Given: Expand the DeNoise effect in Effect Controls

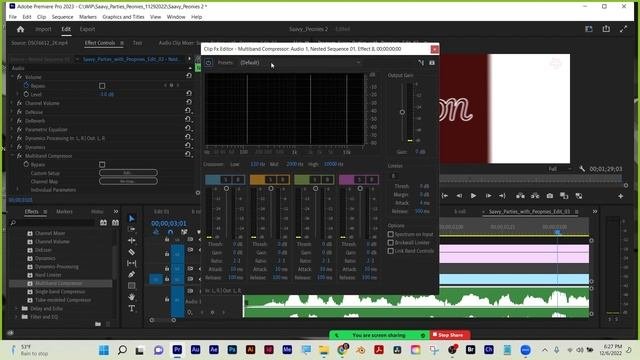Looking at the screenshot, I should point(12,111).
